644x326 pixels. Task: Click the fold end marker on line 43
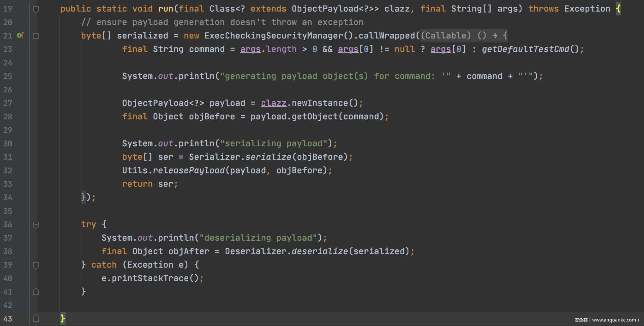coord(36,319)
